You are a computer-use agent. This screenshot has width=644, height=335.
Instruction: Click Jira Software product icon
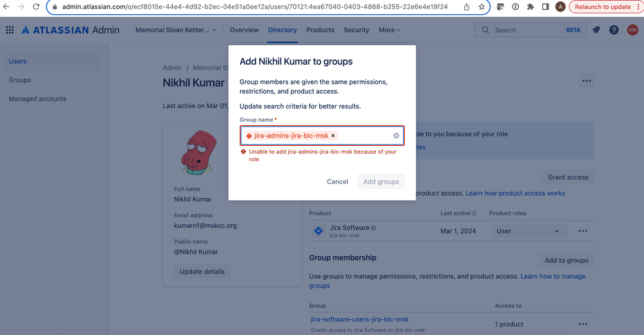pyautogui.click(x=318, y=231)
